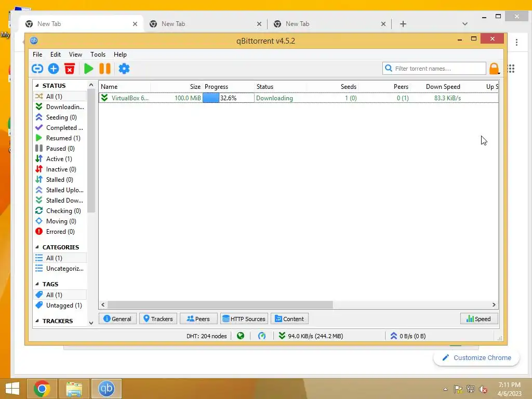
Task: Click the Windows Start button
Action: 12,389
